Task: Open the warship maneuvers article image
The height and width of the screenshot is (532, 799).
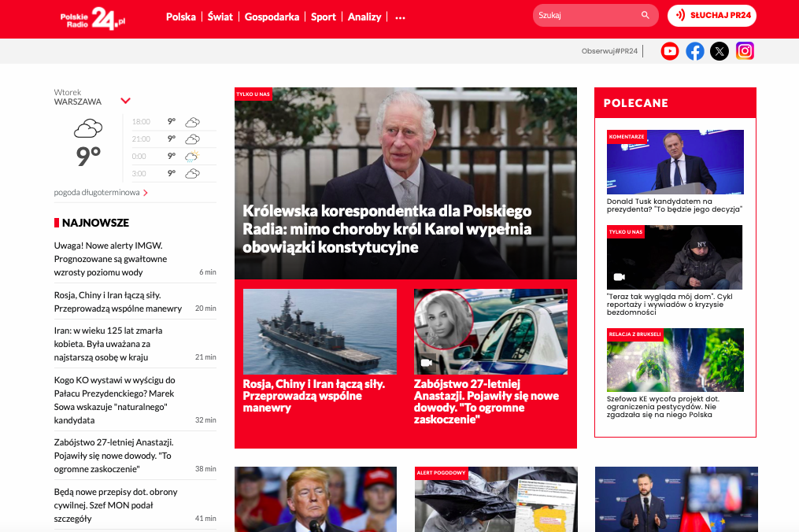Action: [x=320, y=331]
